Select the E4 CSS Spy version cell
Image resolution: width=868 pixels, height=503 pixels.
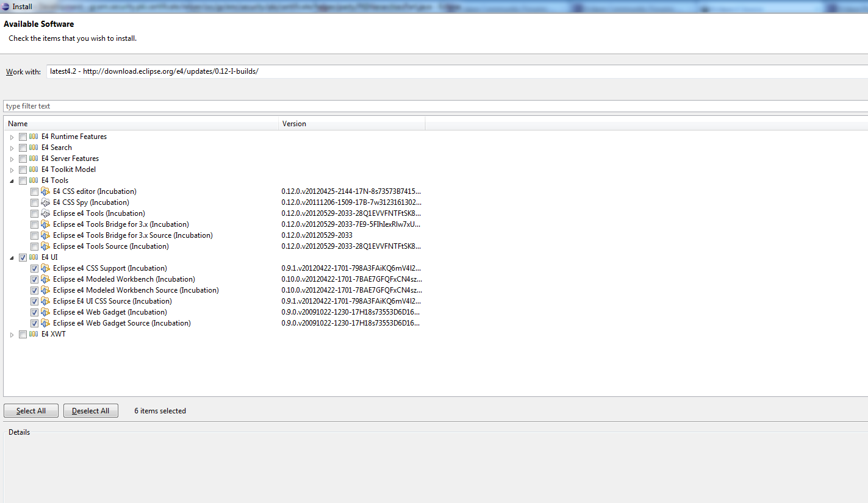(x=351, y=202)
